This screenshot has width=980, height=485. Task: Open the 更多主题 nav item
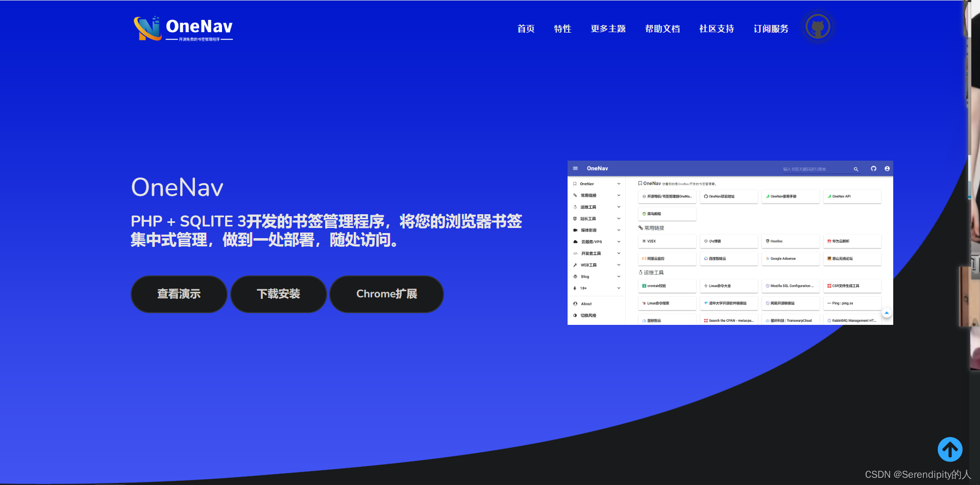pos(608,29)
